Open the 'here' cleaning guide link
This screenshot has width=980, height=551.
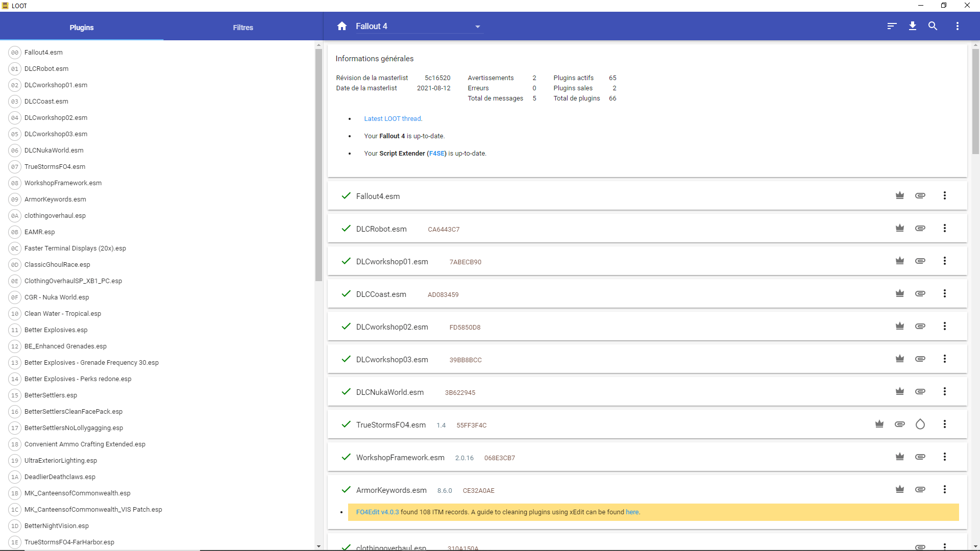click(632, 512)
